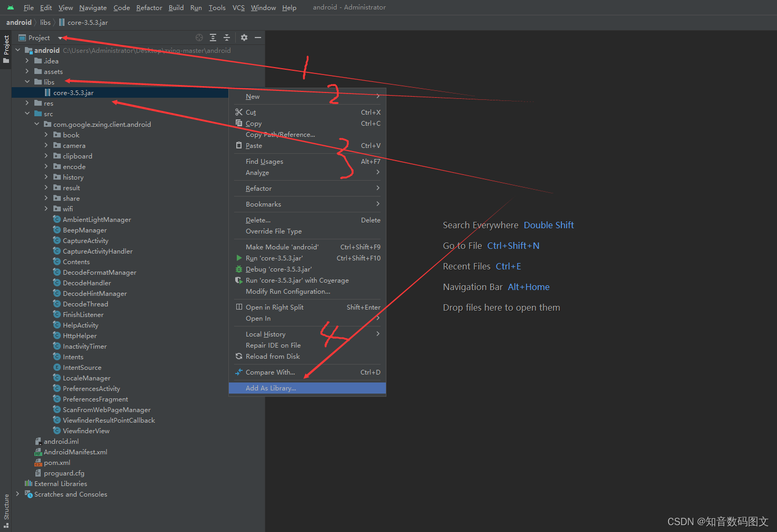This screenshot has height=532, width=777.
Task: Collapse the com.google.zxing.client.android package
Action: 37,124
